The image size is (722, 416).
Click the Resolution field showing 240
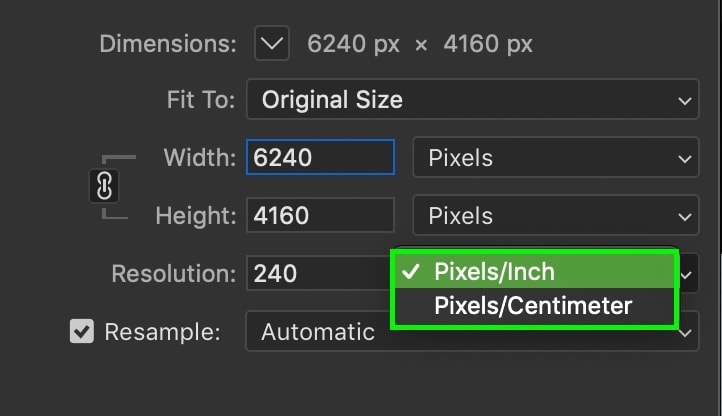319,273
